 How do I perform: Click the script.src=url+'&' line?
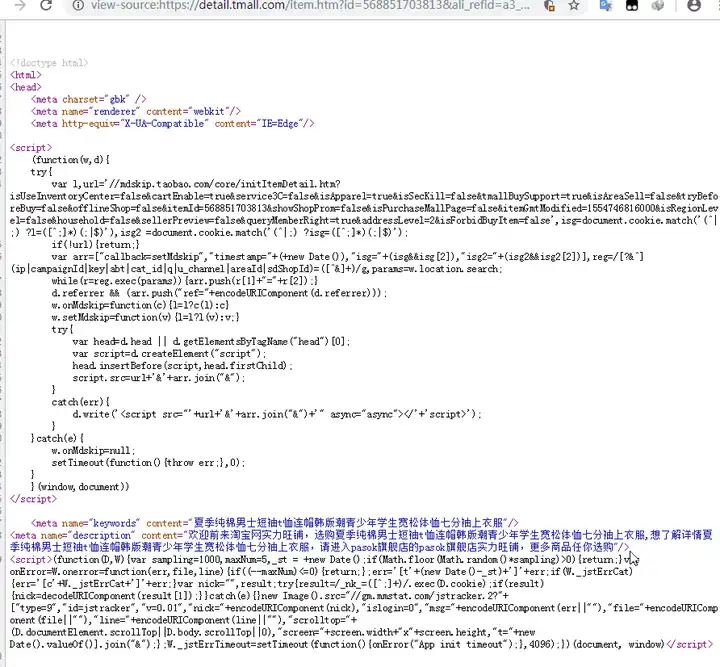click(159, 378)
